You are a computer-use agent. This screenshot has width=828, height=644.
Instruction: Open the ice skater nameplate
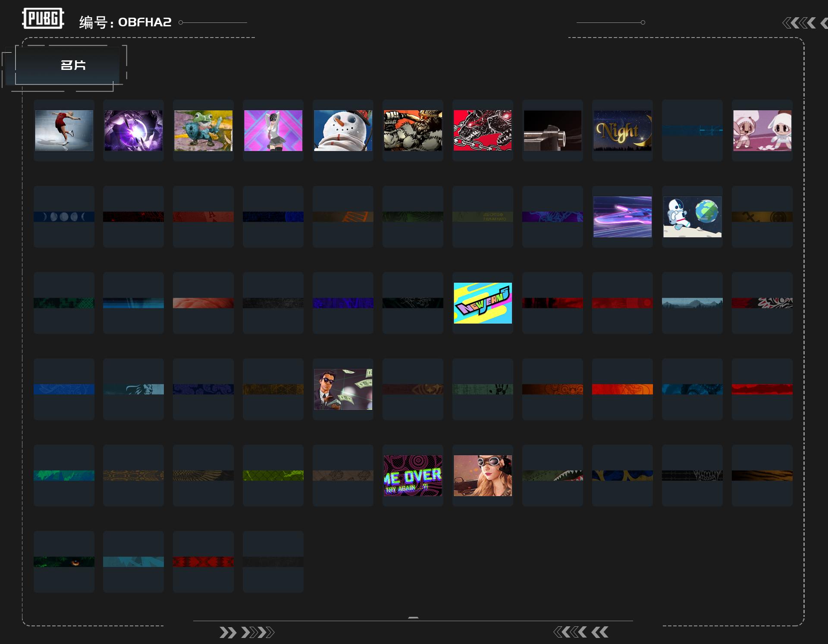pos(64,130)
